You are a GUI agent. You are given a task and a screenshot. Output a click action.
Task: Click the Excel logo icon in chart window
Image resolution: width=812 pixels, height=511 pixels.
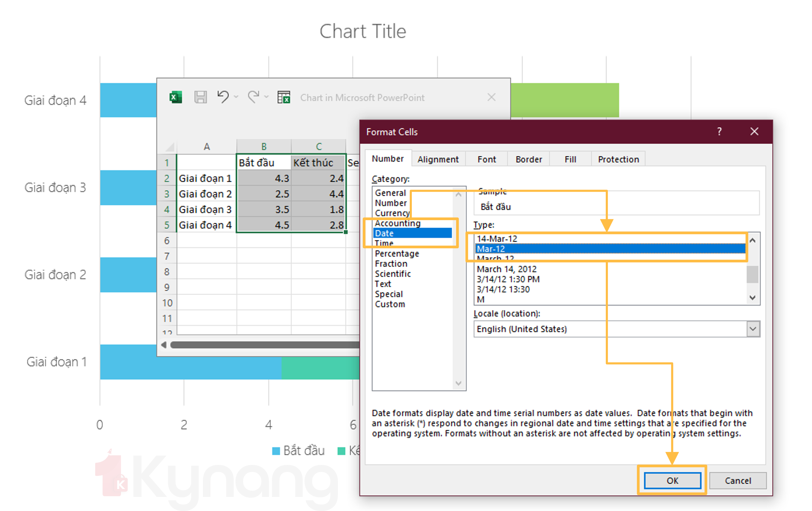point(176,98)
